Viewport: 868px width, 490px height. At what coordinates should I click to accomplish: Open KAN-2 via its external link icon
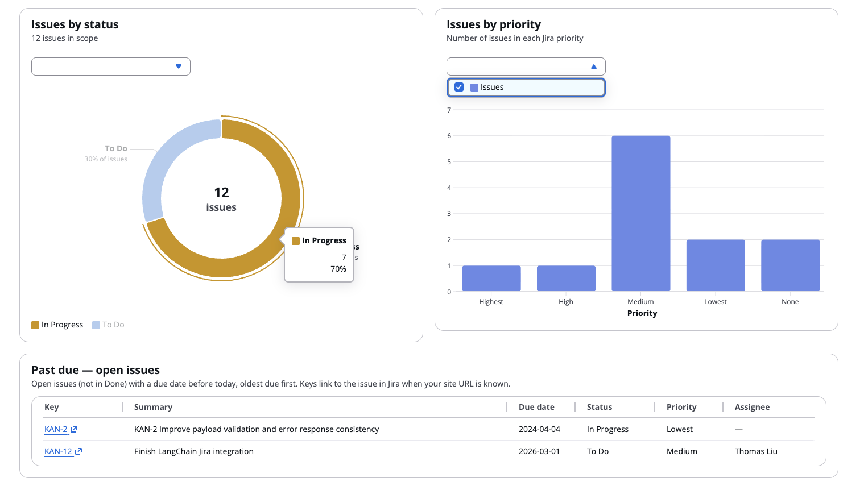click(x=74, y=429)
